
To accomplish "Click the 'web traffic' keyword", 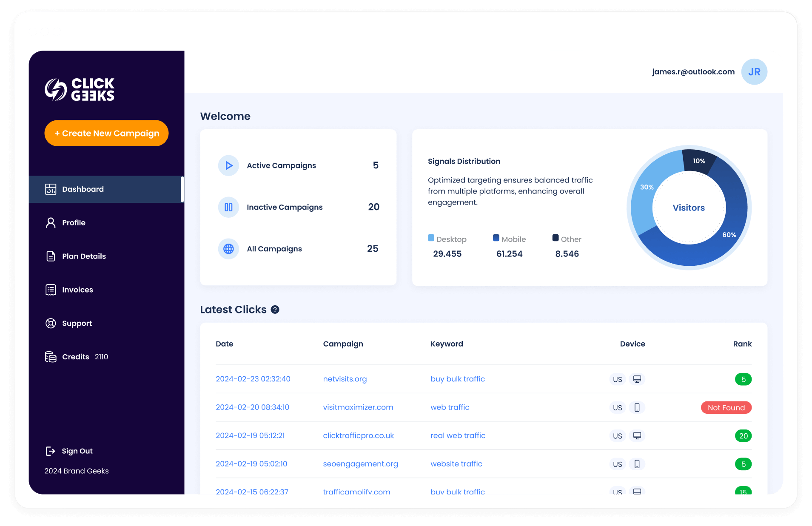I will pyautogui.click(x=450, y=407).
